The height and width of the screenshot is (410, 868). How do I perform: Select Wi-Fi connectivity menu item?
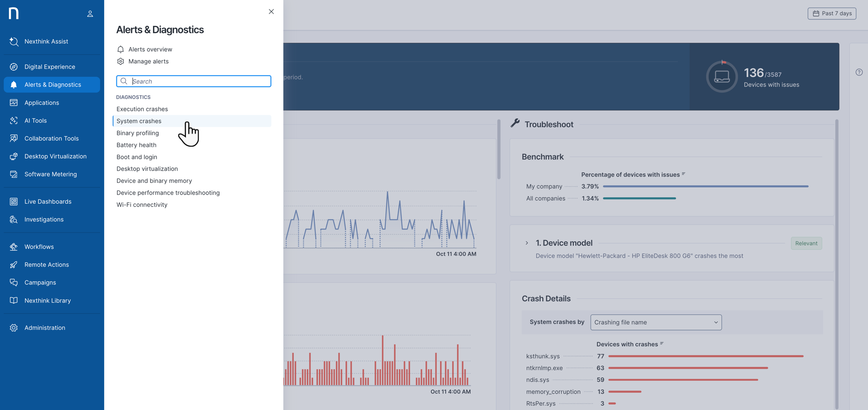pyautogui.click(x=142, y=205)
